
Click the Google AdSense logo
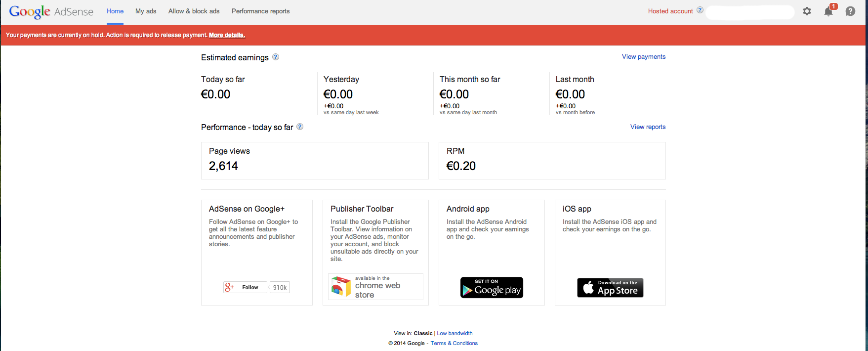point(51,11)
